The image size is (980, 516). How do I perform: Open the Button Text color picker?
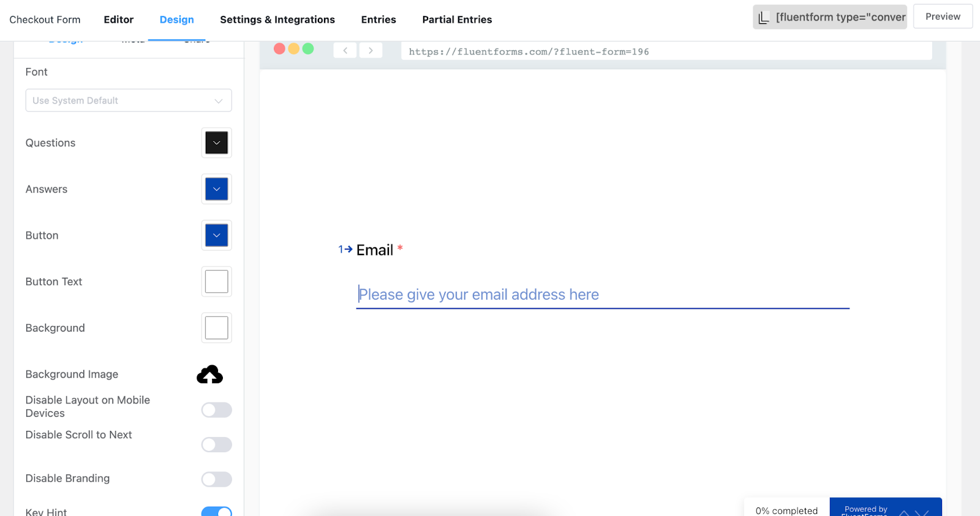tap(217, 282)
